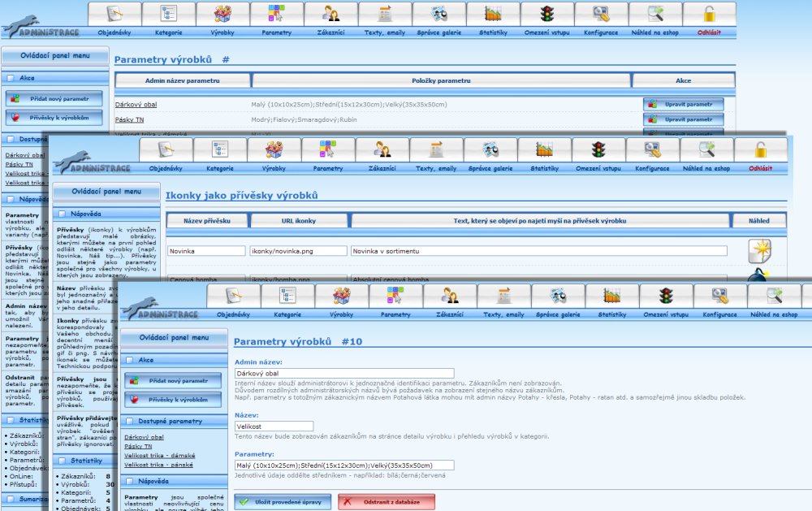Toggle the Akce section box in frontmost sidebar
The height and width of the screenshot is (511, 812).
coord(130,359)
